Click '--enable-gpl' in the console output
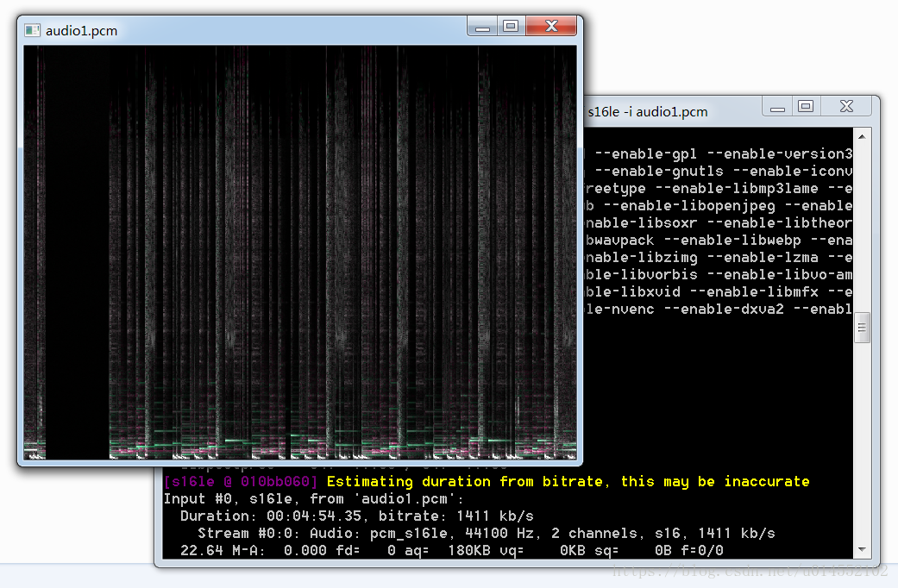Image resolution: width=898 pixels, height=588 pixels. tap(646, 154)
